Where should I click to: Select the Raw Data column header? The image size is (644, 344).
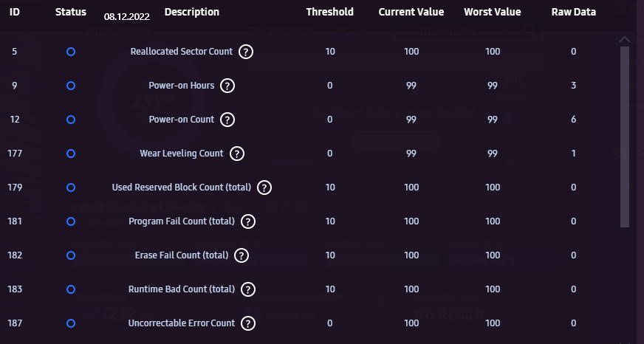coord(574,12)
